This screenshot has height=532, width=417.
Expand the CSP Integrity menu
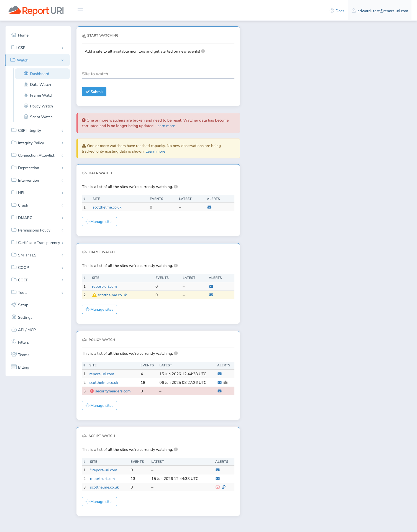click(38, 130)
